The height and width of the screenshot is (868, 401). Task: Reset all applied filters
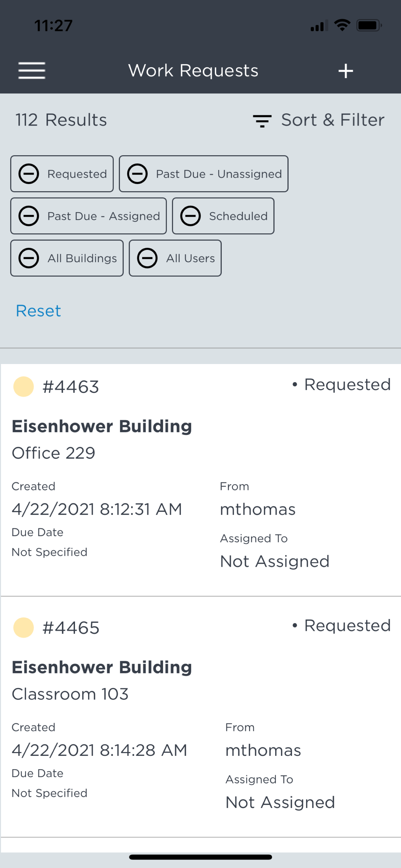click(38, 311)
